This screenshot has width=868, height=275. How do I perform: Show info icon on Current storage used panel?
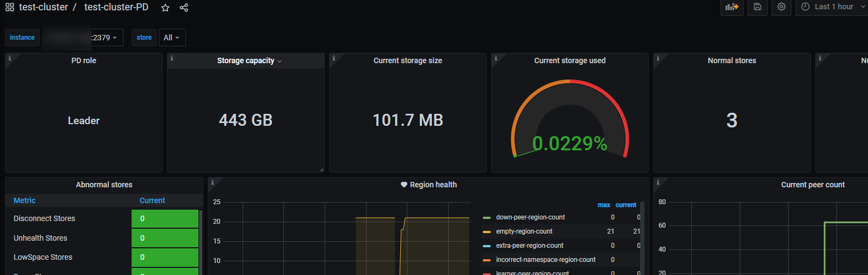pyautogui.click(x=495, y=58)
